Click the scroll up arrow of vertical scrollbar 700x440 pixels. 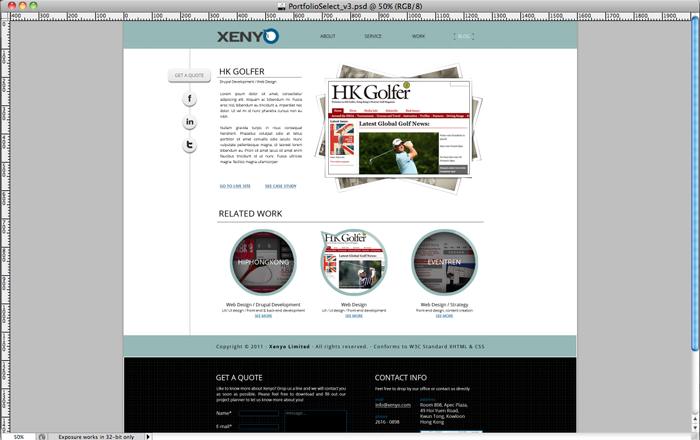click(695, 419)
